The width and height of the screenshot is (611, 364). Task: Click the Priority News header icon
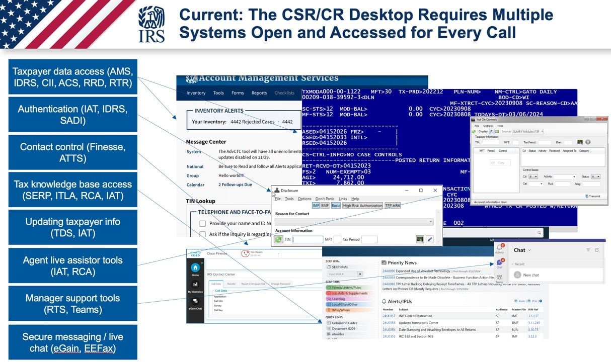coord(384,262)
